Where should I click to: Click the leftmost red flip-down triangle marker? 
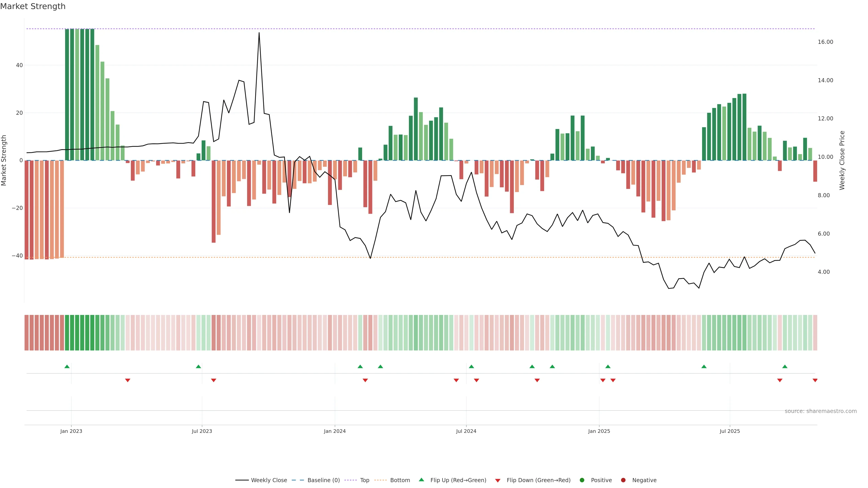tap(128, 380)
